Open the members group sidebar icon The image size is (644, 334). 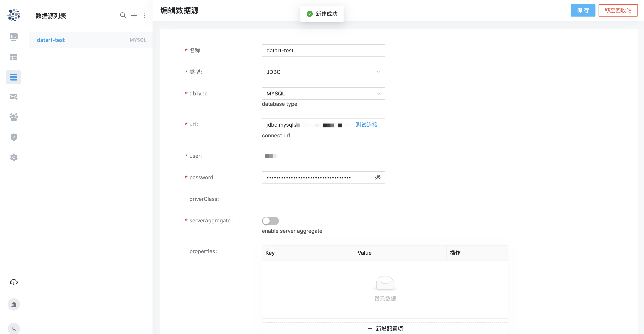coord(14,117)
